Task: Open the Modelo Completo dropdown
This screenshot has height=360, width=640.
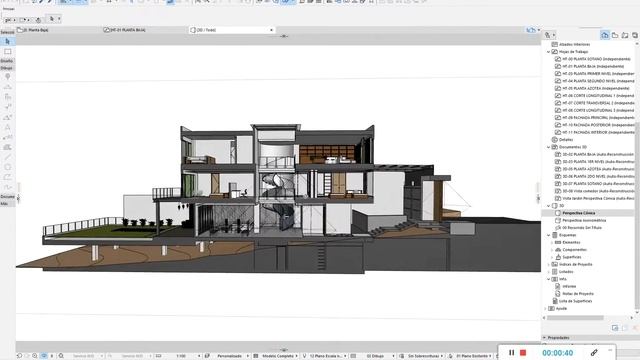Action: (276, 356)
